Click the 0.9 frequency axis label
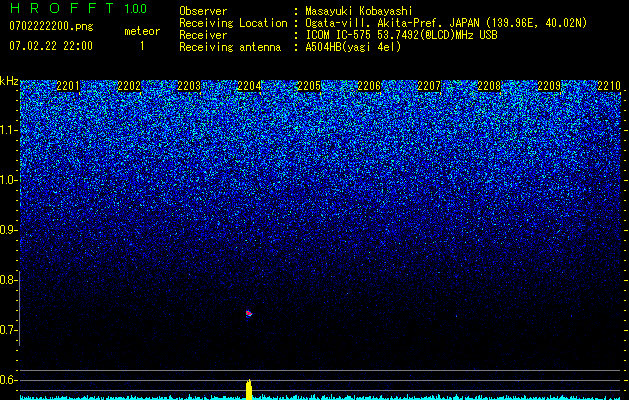The image size is (629, 400). click(7, 230)
